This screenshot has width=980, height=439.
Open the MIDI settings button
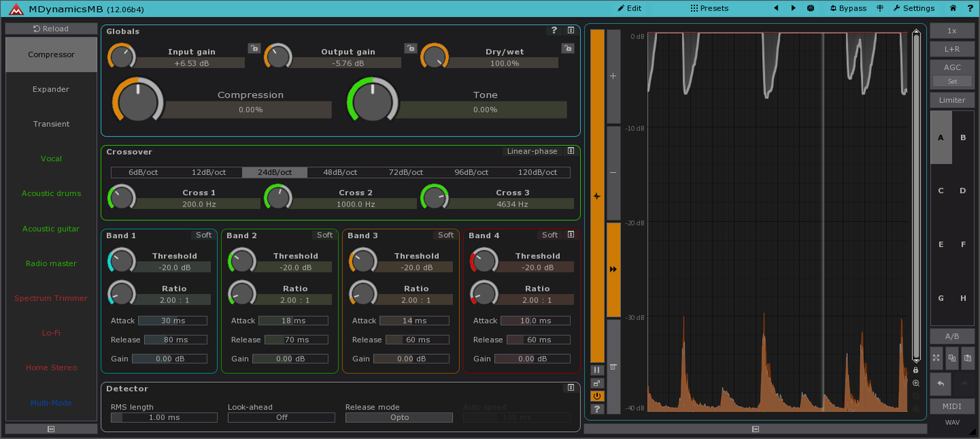[x=952, y=406]
